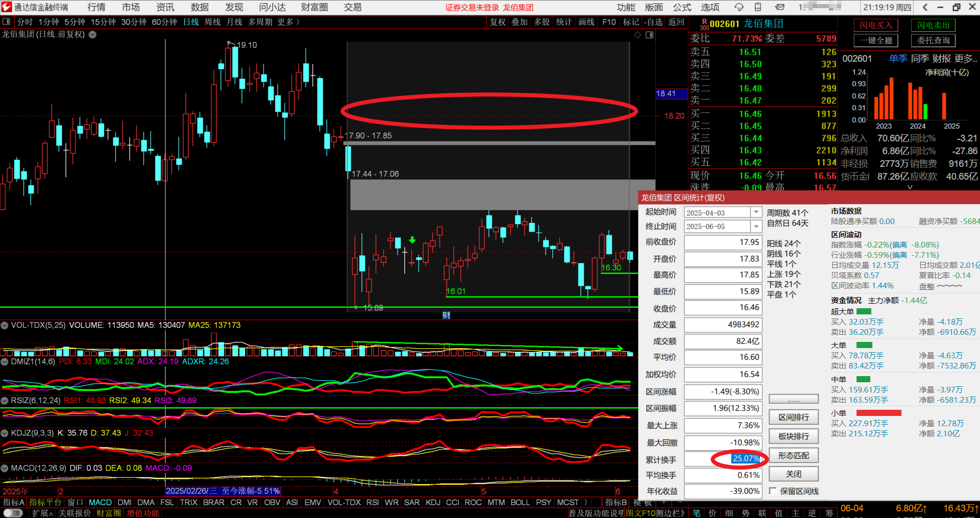Click the 闪电卖出 button
Image resolution: width=980 pixels, height=518 pixels.
(x=934, y=25)
